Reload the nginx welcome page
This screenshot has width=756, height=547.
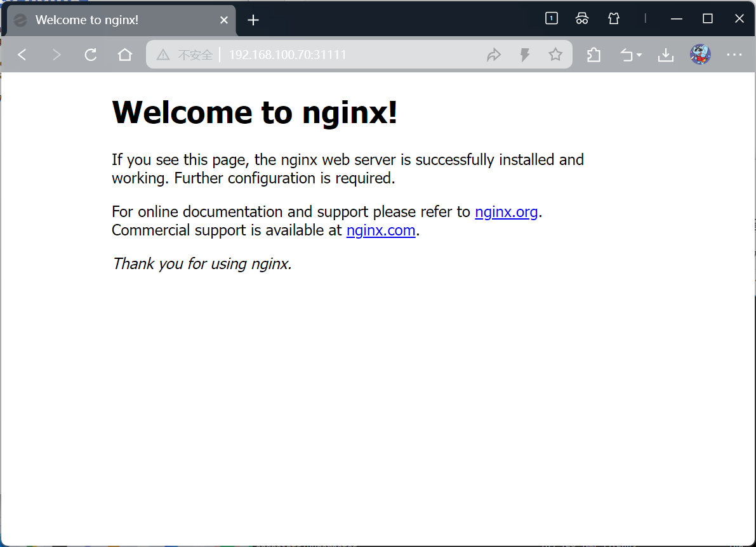[91, 55]
